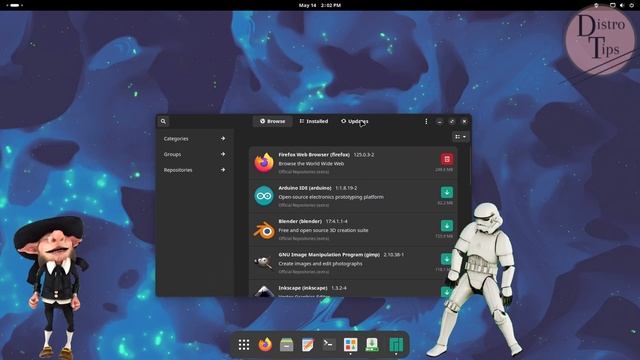Click the Firefox Web Browser app icon
The width and height of the screenshot is (640, 360).
click(264, 162)
